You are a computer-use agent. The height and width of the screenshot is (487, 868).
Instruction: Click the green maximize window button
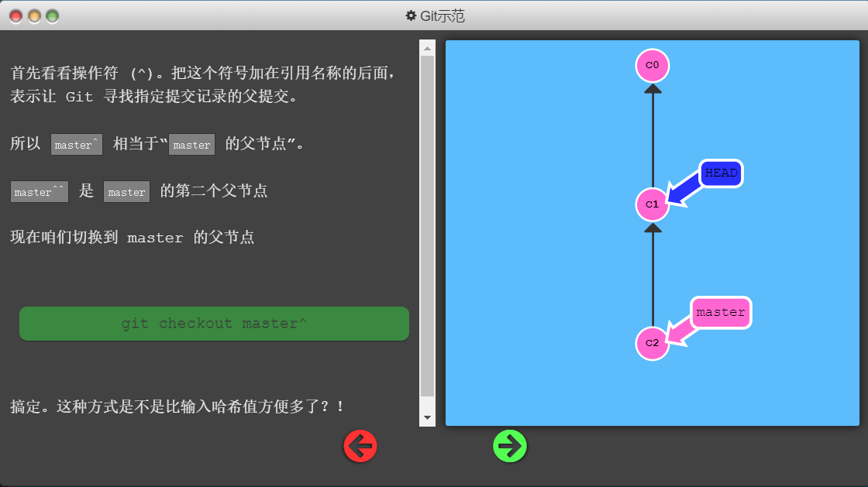(x=53, y=15)
